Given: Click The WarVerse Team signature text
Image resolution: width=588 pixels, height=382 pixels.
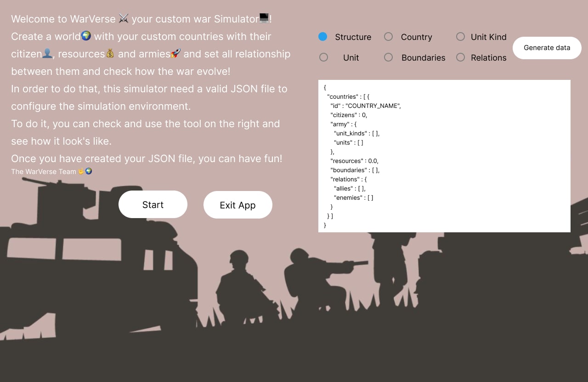Looking at the screenshot, I should coord(51,171).
